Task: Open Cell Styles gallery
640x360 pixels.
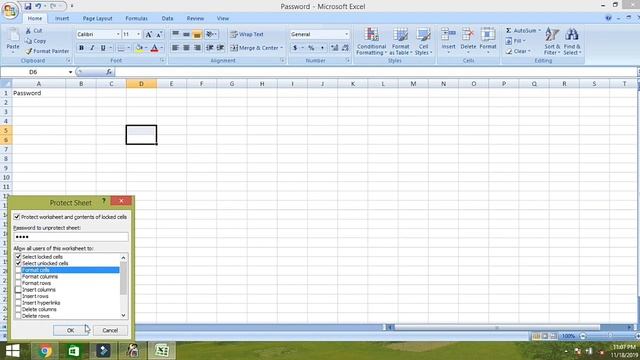Action: click(x=423, y=41)
